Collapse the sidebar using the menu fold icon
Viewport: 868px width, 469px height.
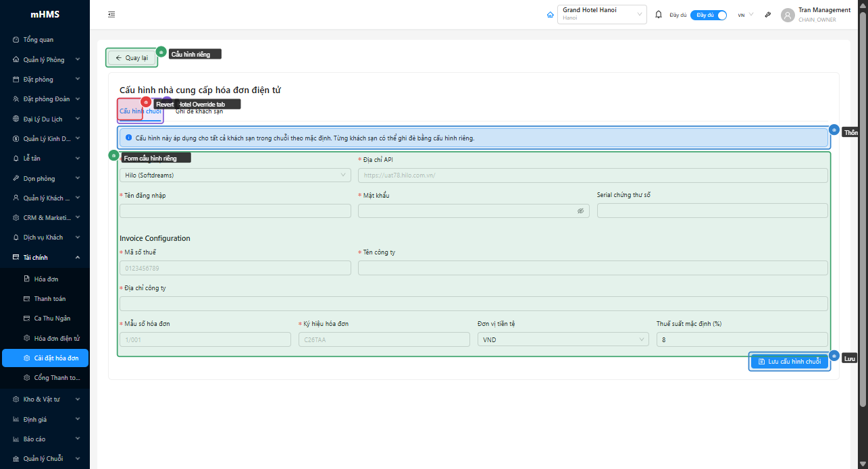click(111, 14)
